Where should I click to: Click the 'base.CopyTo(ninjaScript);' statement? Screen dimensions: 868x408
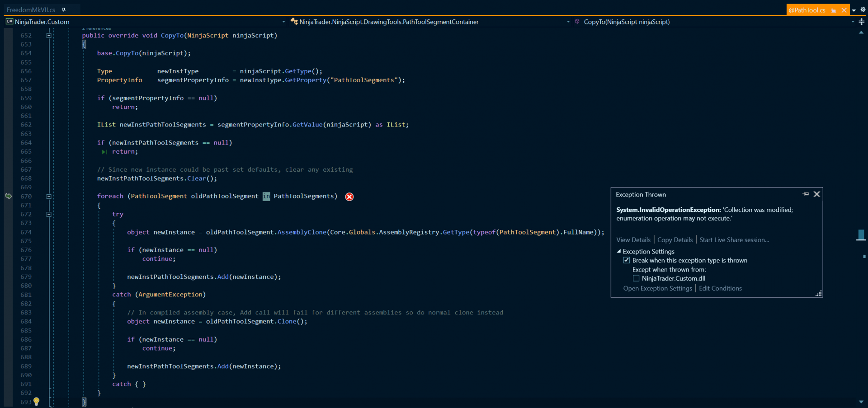click(144, 53)
